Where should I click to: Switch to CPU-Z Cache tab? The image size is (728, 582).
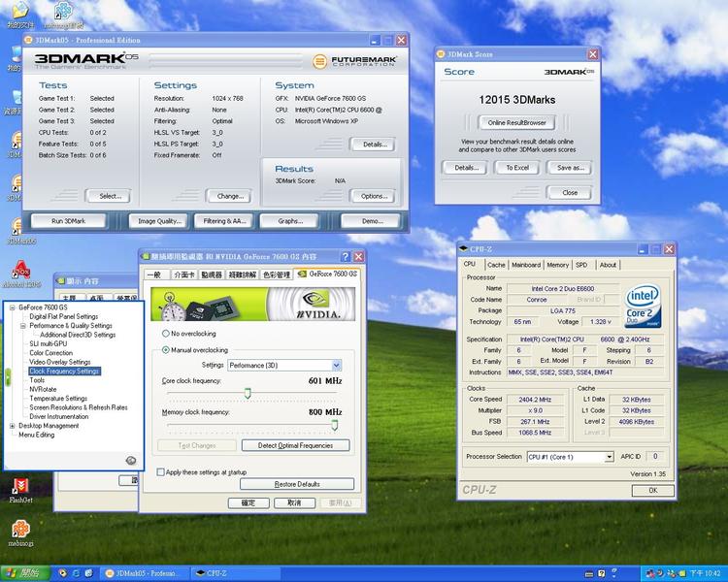(x=496, y=265)
